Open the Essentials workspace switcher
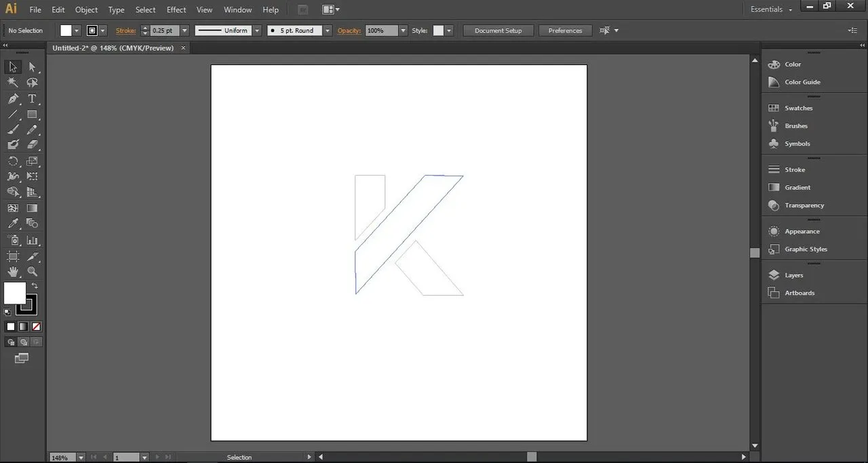Screen dimensions: 868x463 click(771, 9)
